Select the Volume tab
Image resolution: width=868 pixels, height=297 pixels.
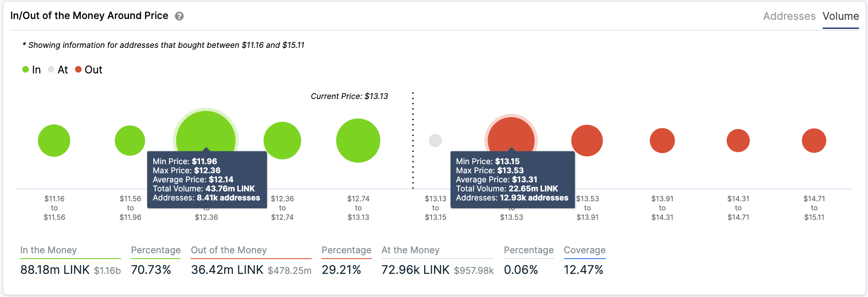click(841, 16)
